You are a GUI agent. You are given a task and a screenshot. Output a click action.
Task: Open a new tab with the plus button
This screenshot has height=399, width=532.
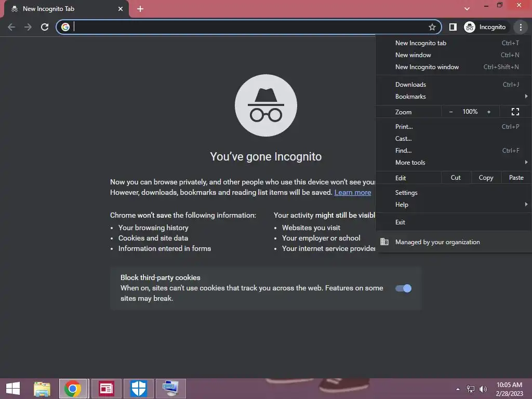tap(140, 9)
